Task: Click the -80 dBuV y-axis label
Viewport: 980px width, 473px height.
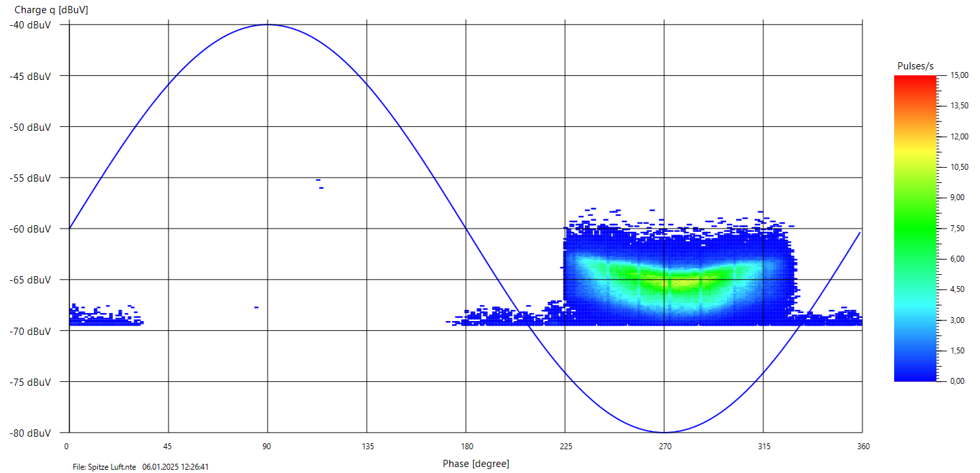Action: click(x=30, y=433)
